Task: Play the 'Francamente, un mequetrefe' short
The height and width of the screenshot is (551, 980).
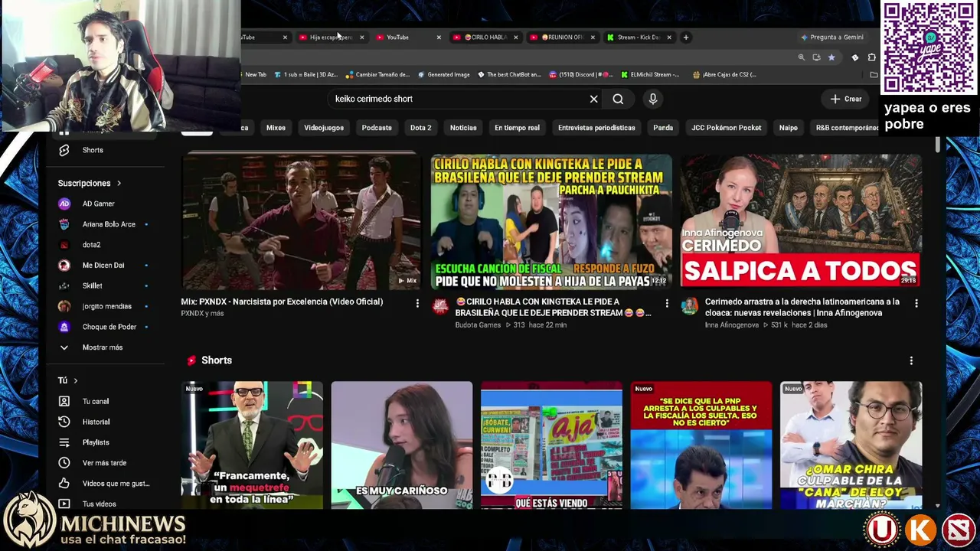Action: coord(252,445)
